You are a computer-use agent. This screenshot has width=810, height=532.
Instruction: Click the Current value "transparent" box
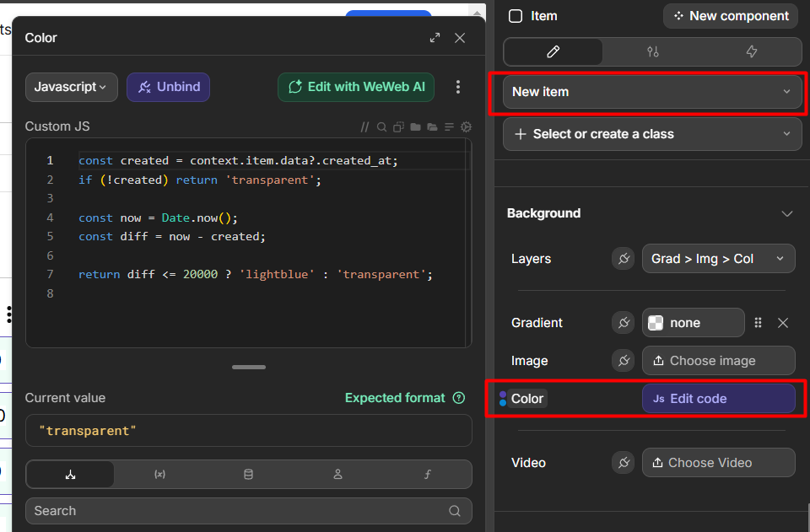click(x=248, y=430)
